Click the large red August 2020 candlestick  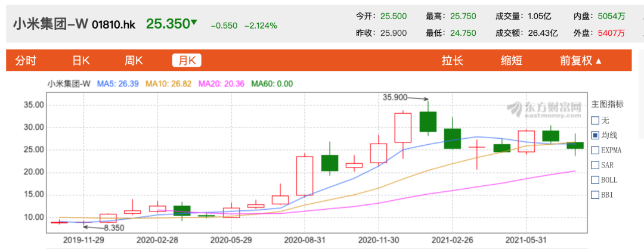click(x=305, y=176)
